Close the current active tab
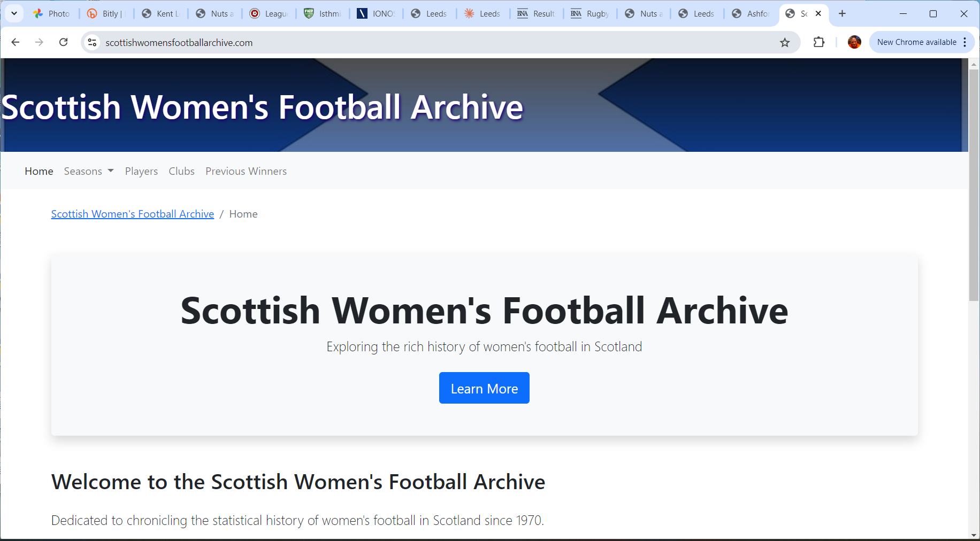Image resolution: width=980 pixels, height=541 pixels. pyautogui.click(x=818, y=14)
